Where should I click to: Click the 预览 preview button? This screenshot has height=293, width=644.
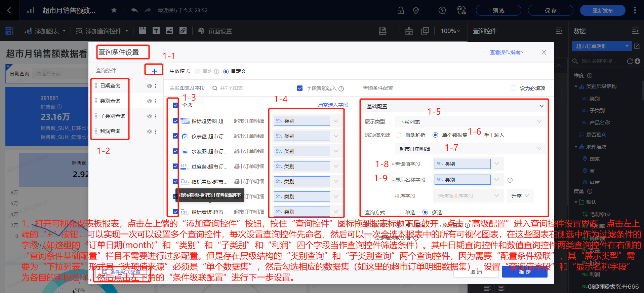[x=498, y=10]
